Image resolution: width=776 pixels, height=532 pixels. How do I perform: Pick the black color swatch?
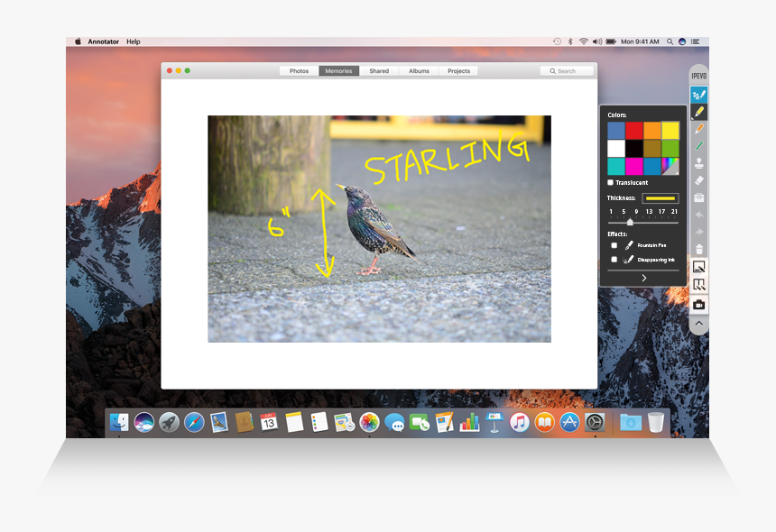tap(634, 148)
